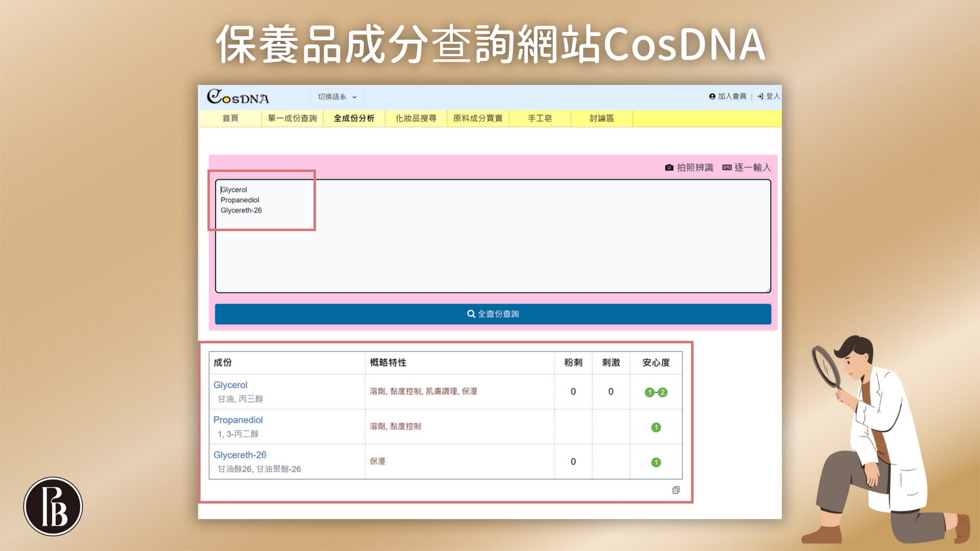Screen dimensions: 980x551
Task: Click the 1-2 safety rating for Glycerol
Action: [x=656, y=392]
